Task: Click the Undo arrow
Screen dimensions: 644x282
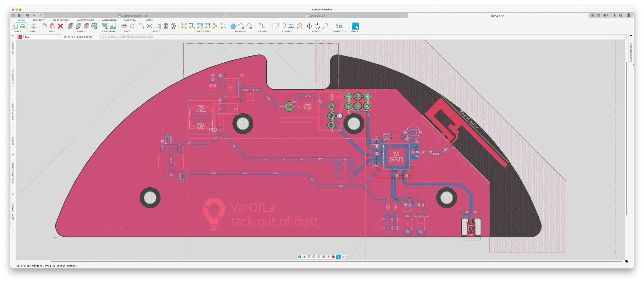Action: click(x=34, y=15)
